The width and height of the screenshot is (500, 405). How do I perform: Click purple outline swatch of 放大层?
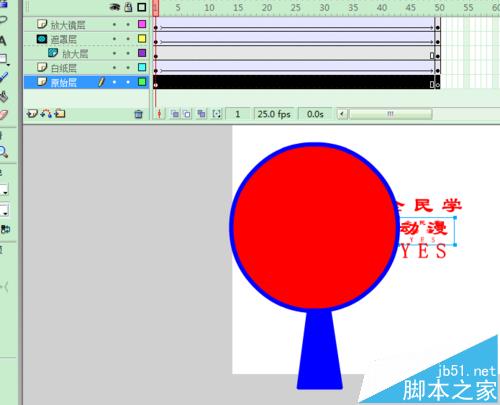pos(142,53)
